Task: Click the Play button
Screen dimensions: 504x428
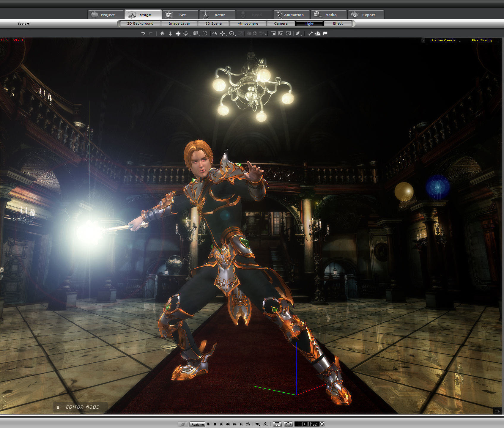Action: [x=209, y=424]
